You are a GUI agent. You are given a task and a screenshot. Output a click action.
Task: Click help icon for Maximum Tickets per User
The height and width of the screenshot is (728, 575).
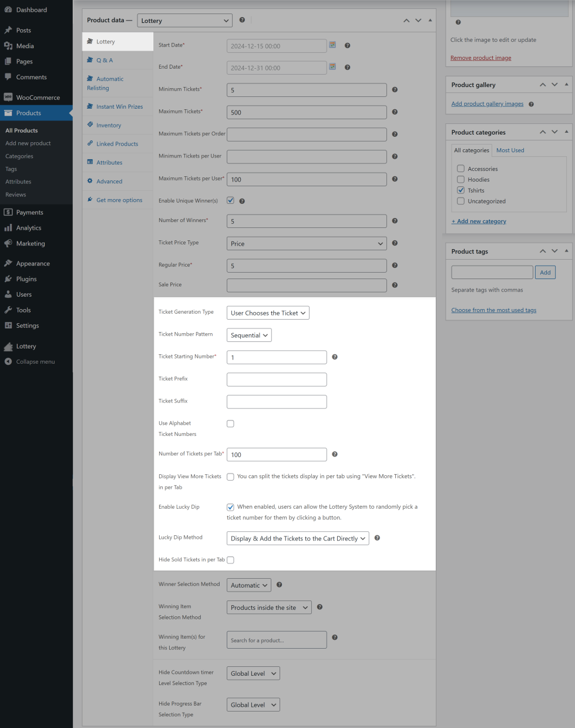tap(395, 179)
